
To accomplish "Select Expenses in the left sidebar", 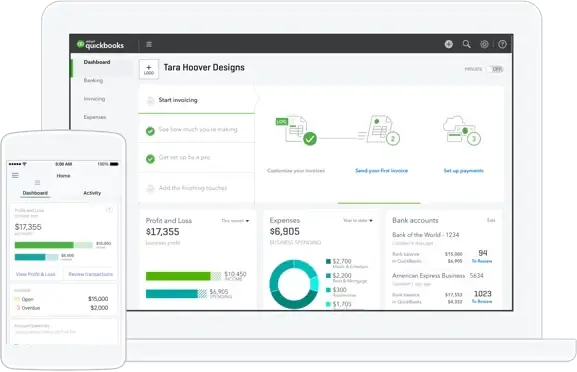I will pyautogui.click(x=95, y=117).
